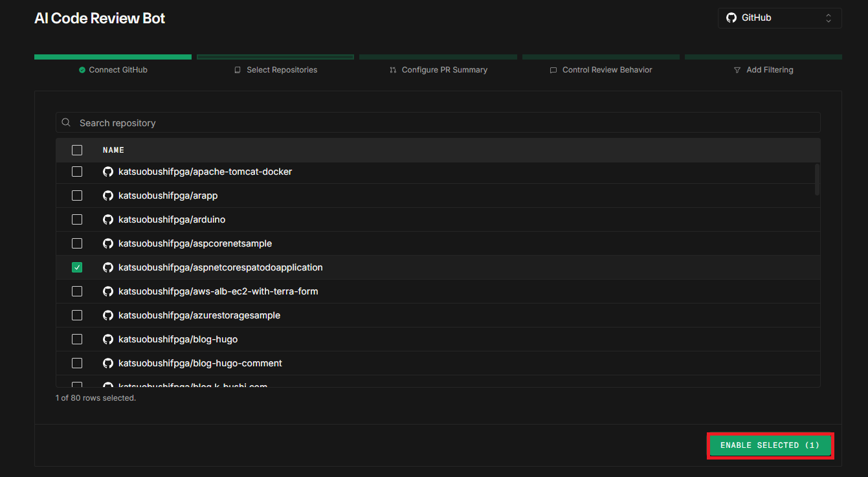Image resolution: width=868 pixels, height=477 pixels.
Task: Check the blog-hugo-comment repository checkbox
Action: 77,363
